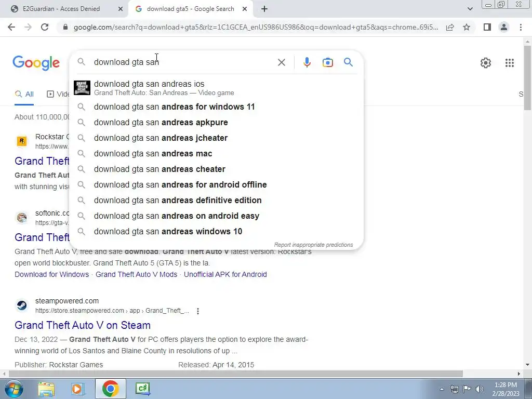Show hidden tray icons arrow
This screenshot has height=399, width=532.
coord(442,389)
